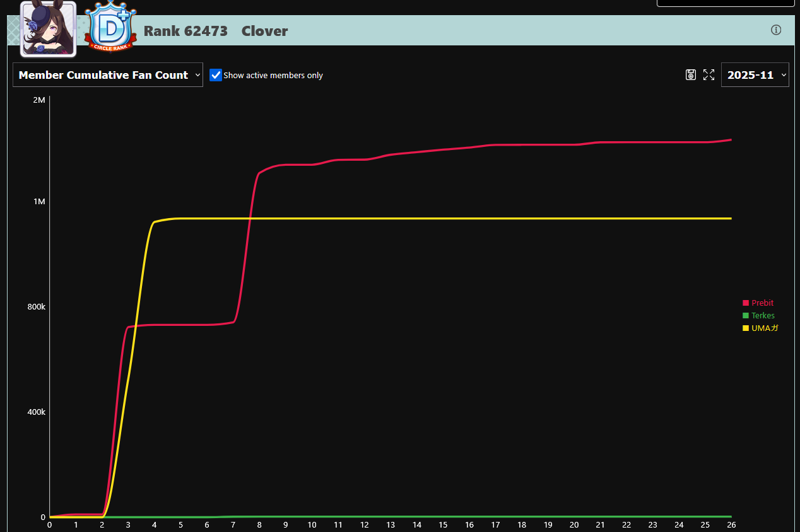This screenshot has width=800, height=532.
Task: Click the x-axis label 7
Action: (x=233, y=525)
